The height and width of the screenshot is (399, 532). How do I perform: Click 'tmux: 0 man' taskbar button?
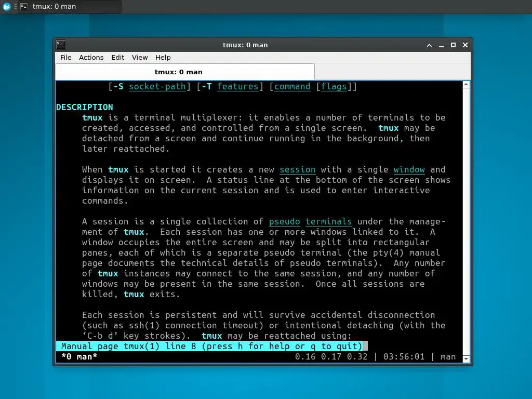coord(69,6)
